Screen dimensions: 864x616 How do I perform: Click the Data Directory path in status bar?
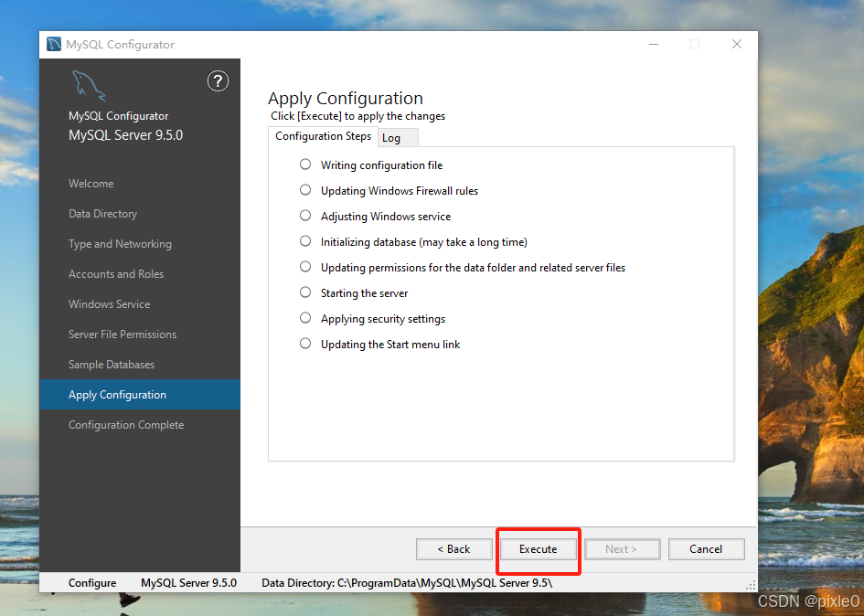[407, 583]
